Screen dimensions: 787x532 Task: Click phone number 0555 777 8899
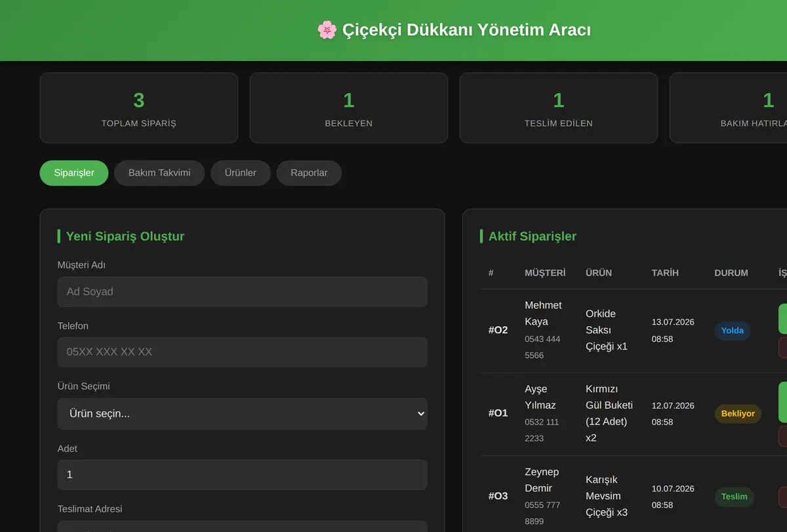(x=542, y=513)
